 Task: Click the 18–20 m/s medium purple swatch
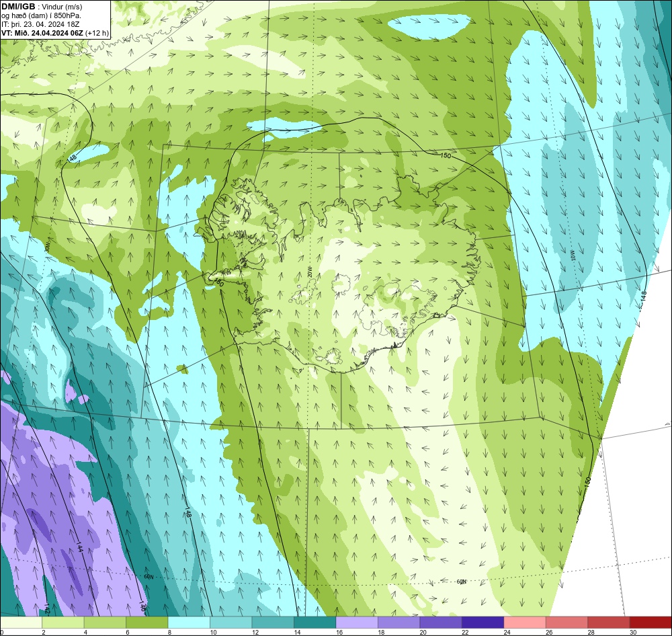click(399, 623)
